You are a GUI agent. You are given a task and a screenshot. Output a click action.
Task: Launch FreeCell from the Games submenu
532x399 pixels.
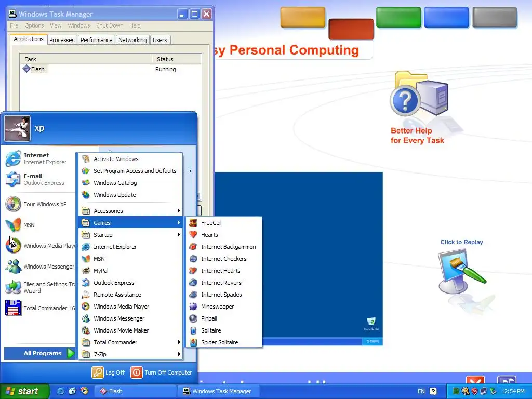pyautogui.click(x=224, y=223)
